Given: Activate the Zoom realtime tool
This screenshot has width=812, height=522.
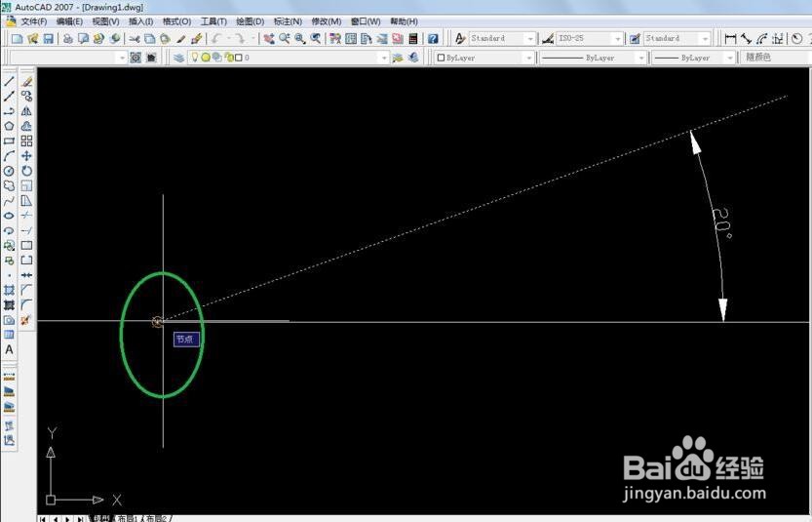Looking at the screenshot, I should 285,39.
